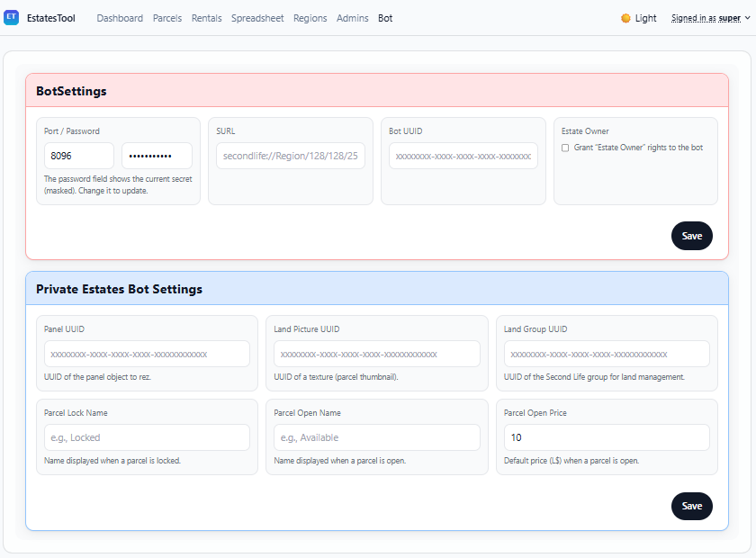Viewport: 756px width, 558px height.
Task: Save the Private Estates Bot Settings
Action: click(x=691, y=506)
